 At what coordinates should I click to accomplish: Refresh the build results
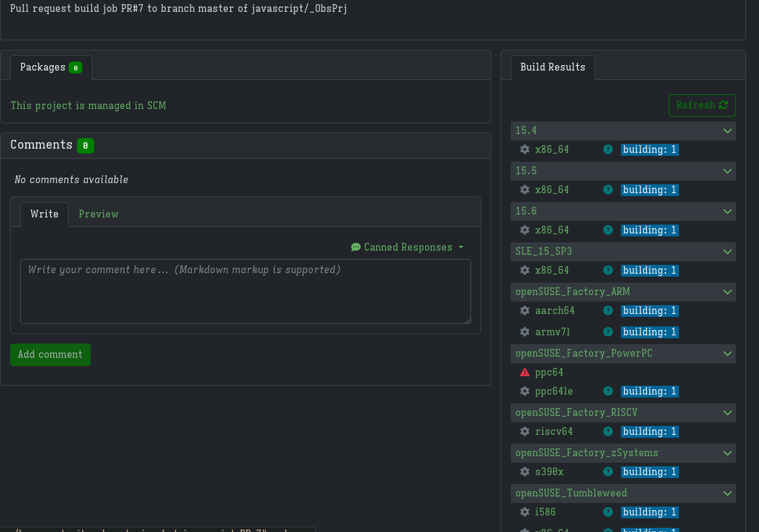[702, 105]
